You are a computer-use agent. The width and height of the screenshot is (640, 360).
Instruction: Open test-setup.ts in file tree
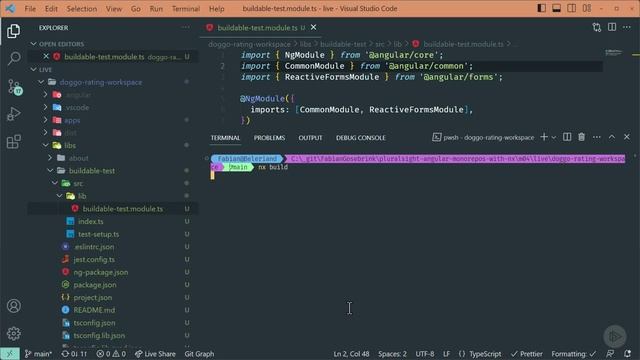pyautogui.click(x=98, y=234)
